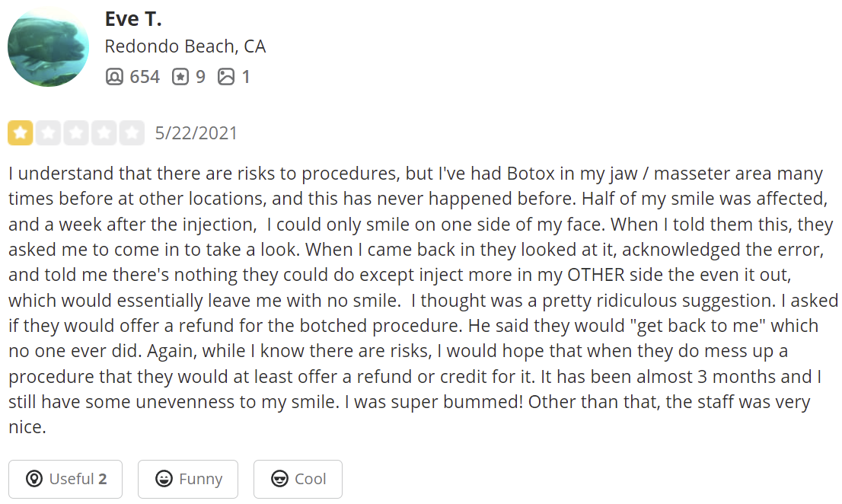Open Eve T.'s profile photo
Viewport: 842px width, 504px height.
click(x=49, y=49)
